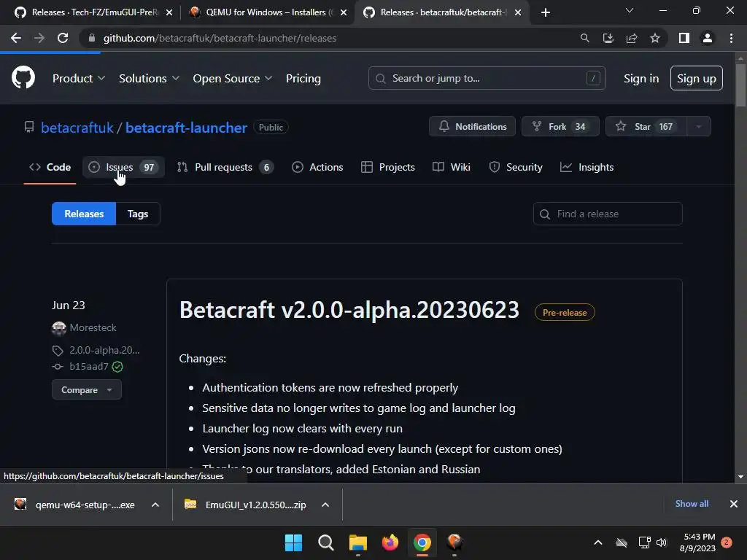Open betacraft-launcher repo link

186,128
